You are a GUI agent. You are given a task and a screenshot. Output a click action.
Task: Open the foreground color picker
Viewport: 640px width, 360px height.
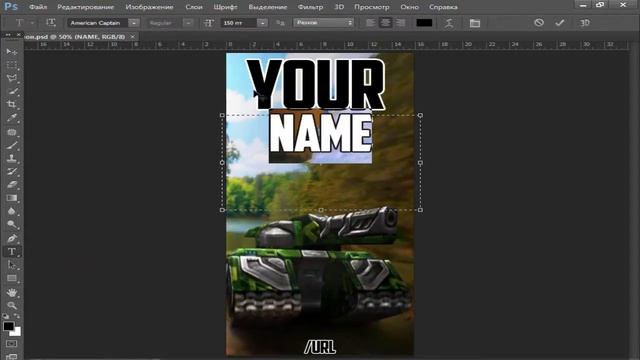(x=9, y=326)
